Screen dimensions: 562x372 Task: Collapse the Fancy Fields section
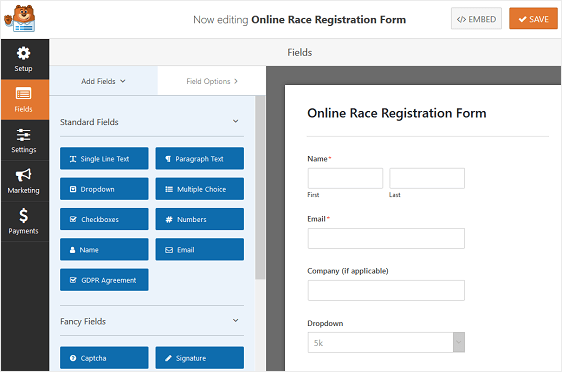pyautogui.click(x=235, y=320)
